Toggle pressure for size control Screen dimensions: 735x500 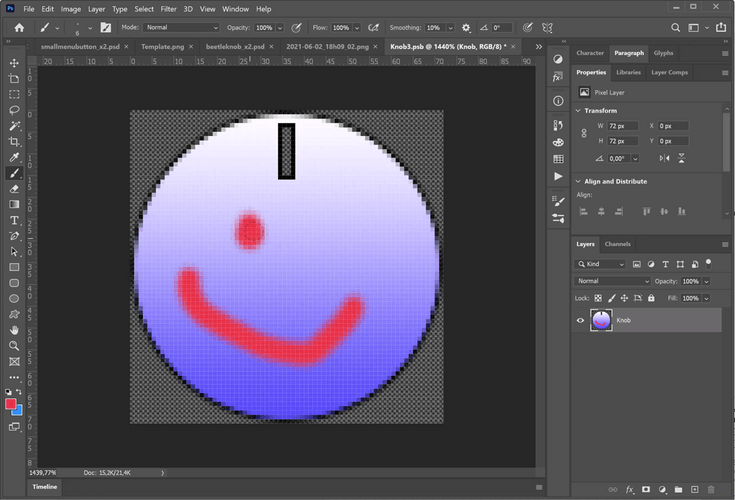527,28
